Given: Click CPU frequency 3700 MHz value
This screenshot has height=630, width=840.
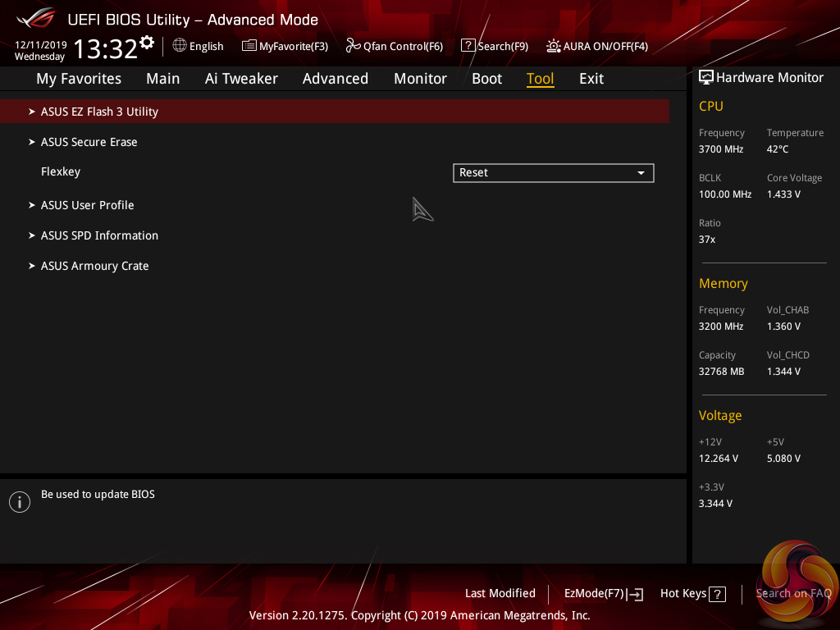Looking at the screenshot, I should click(x=720, y=149).
